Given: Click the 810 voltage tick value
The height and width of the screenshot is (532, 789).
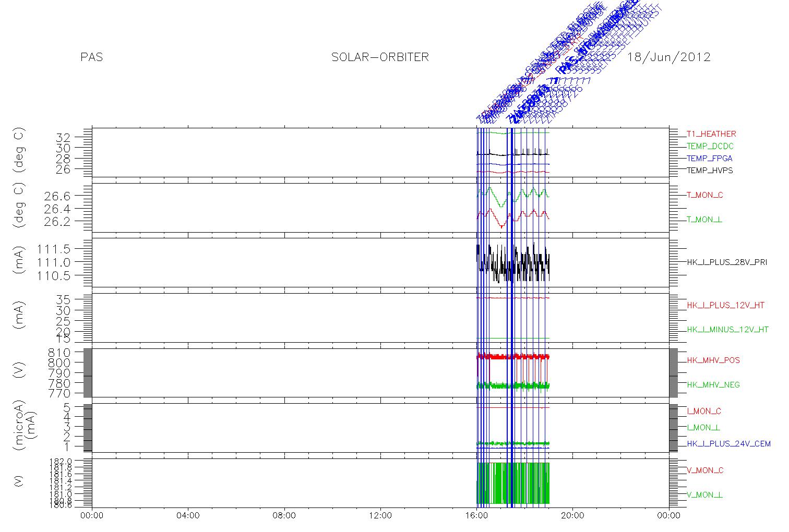Looking at the screenshot, I should (59, 353).
